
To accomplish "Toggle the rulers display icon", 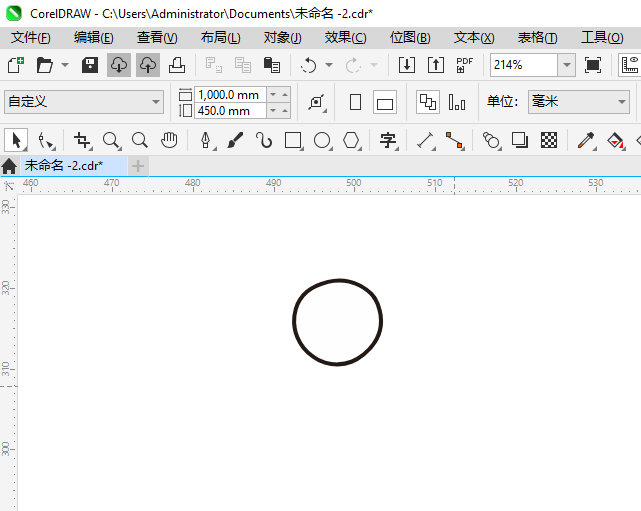I will [x=630, y=65].
